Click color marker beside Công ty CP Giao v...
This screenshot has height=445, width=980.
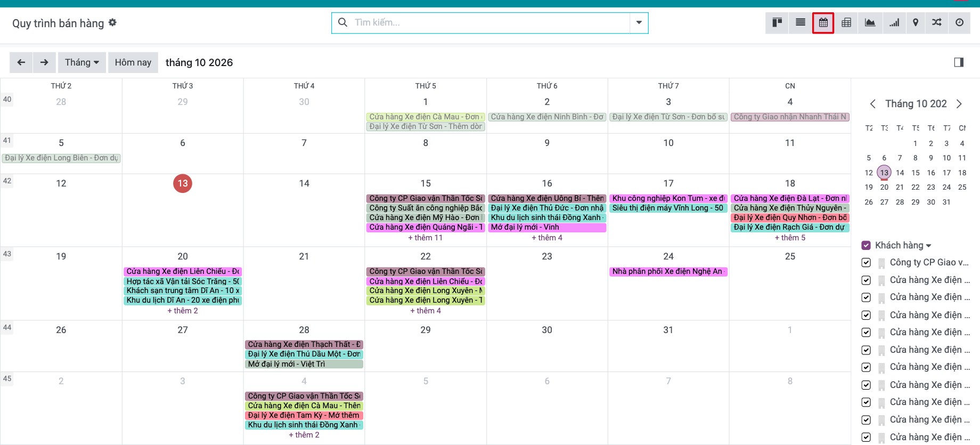tap(881, 263)
